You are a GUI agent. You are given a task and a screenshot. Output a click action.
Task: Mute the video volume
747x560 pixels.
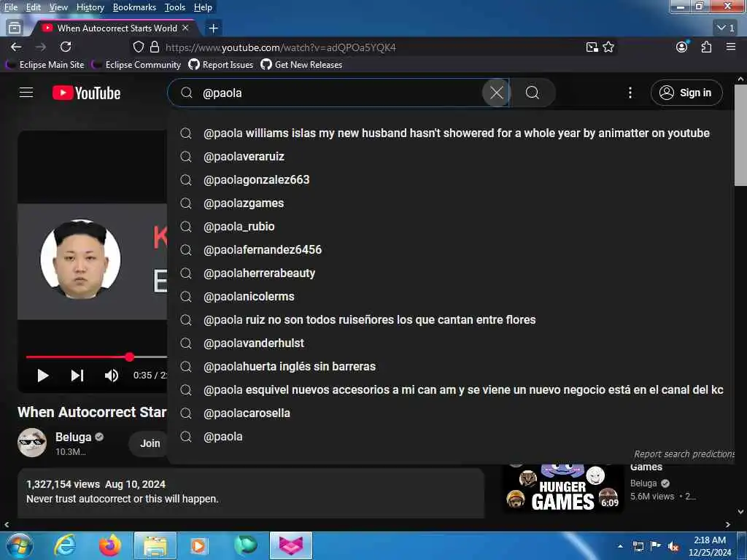112,376
